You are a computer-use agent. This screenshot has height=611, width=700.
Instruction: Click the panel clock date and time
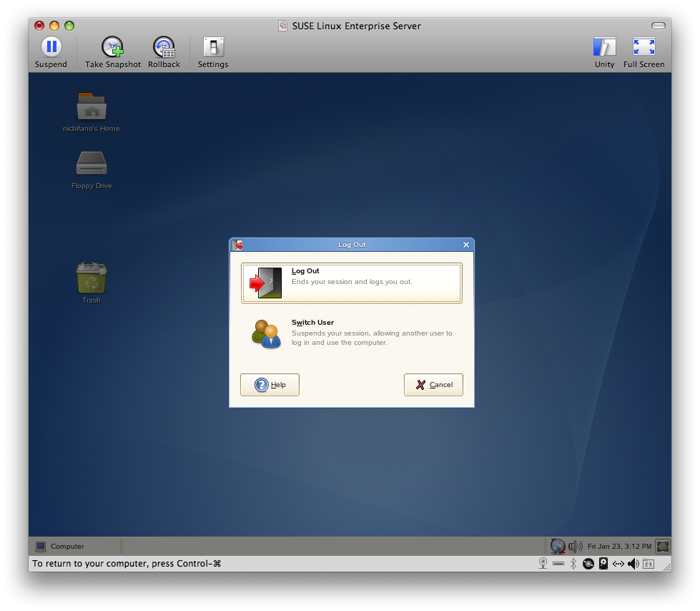(619, 546)
